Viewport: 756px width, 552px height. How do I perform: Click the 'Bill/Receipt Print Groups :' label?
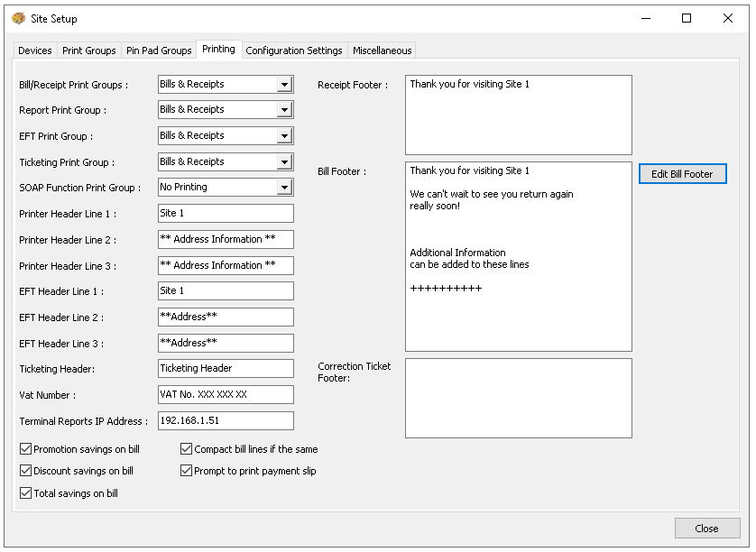[x=74, y=85]
